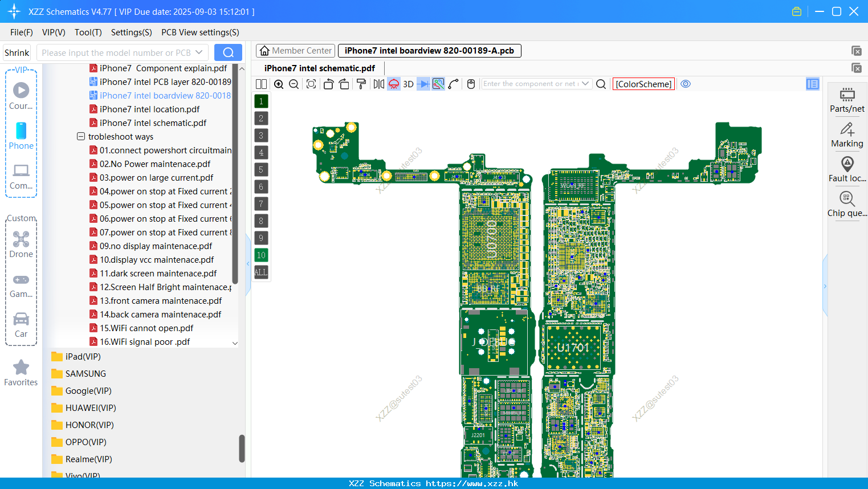
Task: Open the Tool(T) menu
Action: point(88,32)
